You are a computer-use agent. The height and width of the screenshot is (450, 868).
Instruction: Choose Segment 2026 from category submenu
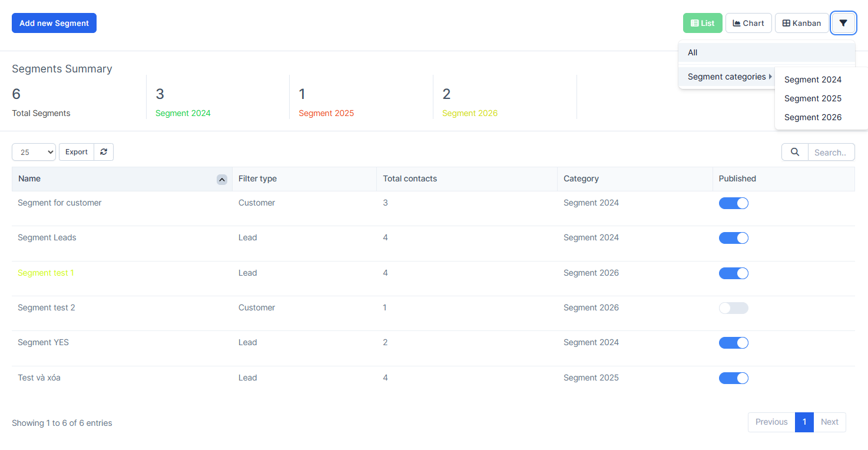(813, 117)
